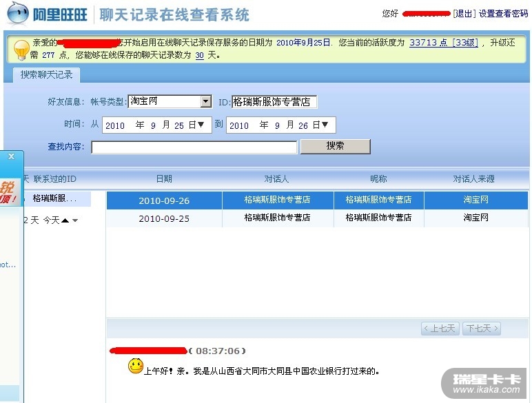
Task: Click the smiley emoticon in the message
Action: pyautogui.click(x=136, y=366)
